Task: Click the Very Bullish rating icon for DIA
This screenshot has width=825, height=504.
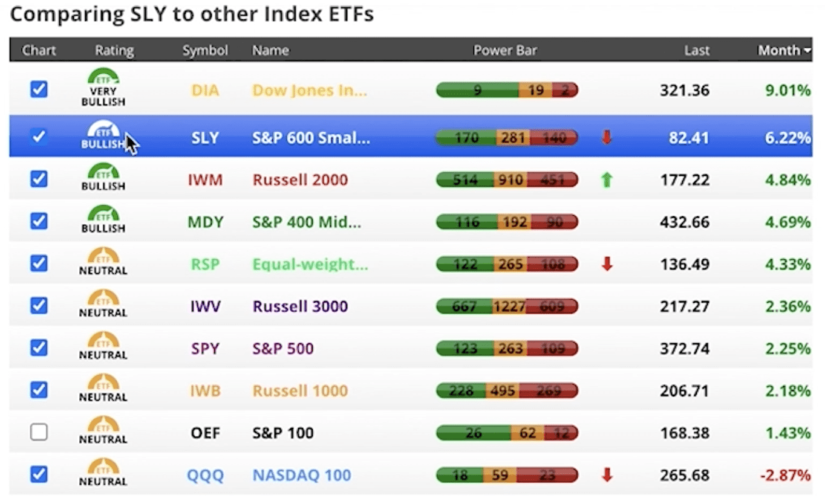Action: click(x=103, y=88)
